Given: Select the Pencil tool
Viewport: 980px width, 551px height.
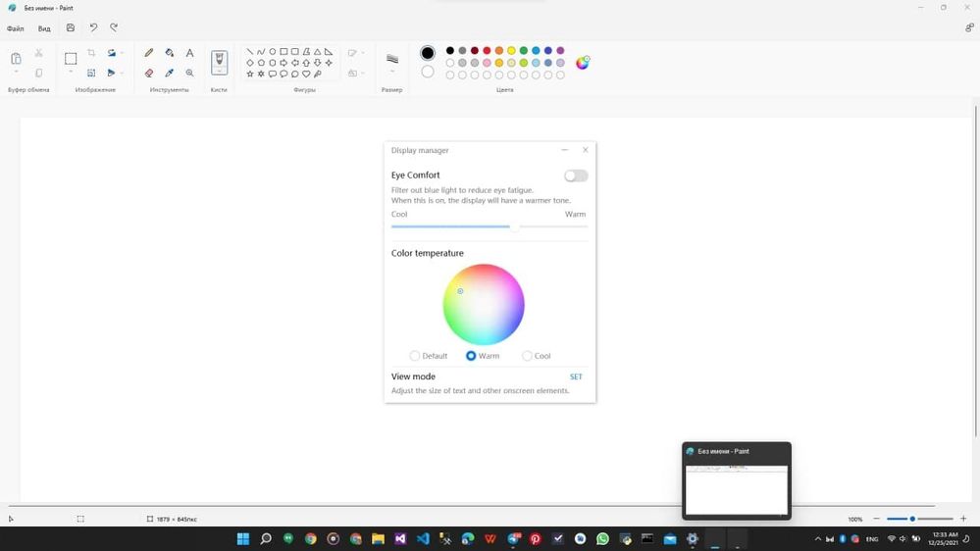Looking at the screenshot, I should pos(149,53).
